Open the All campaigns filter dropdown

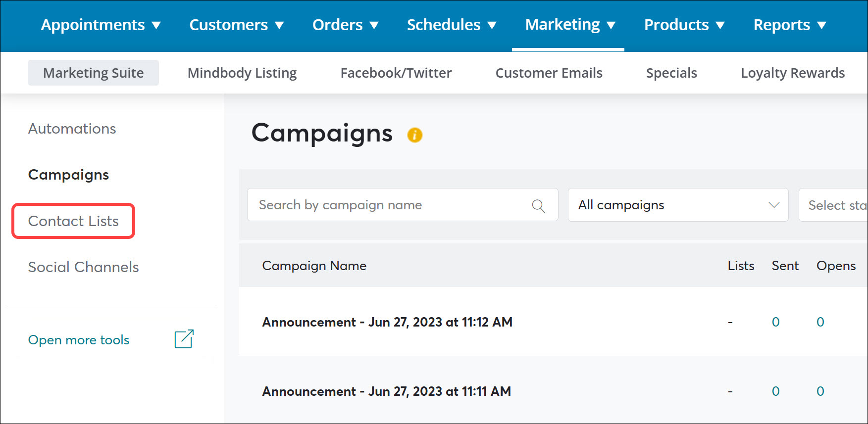pos(677,205)
